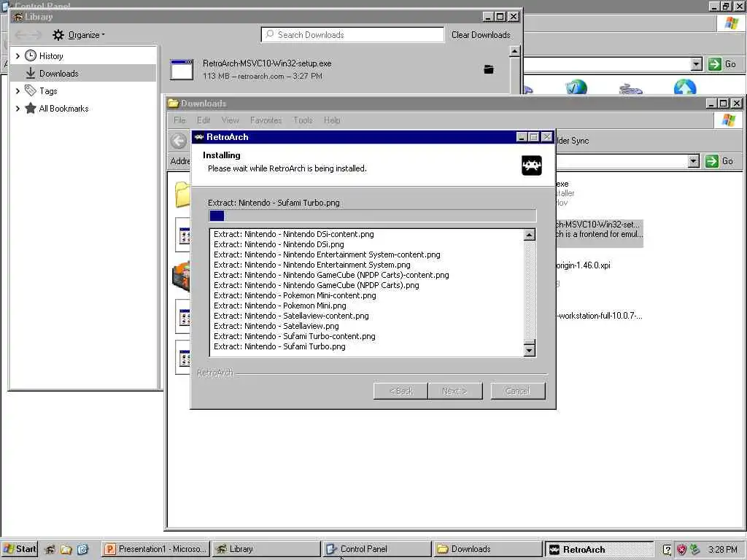Screen dimensions: 747x560
Task: Open the Organize gear menu in Library
Action: click(79, 35)
